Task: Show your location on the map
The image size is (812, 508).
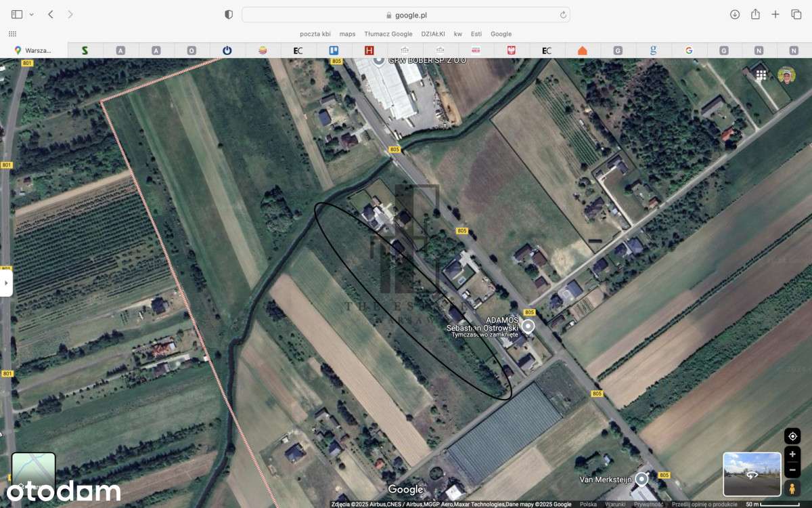Action: pyautogui.click(x=792, y=436)
